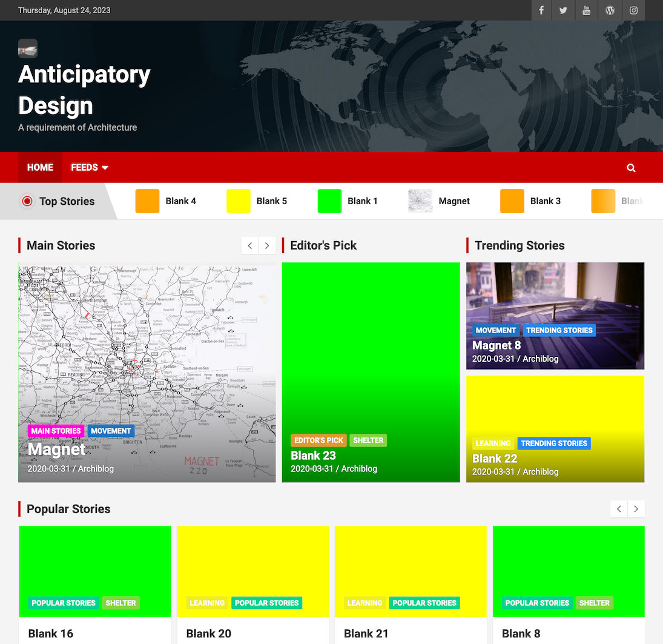The width and height of the screenshot is (663, 644).
Task: Open the Facebook social icon
Action: pos(541,10)
